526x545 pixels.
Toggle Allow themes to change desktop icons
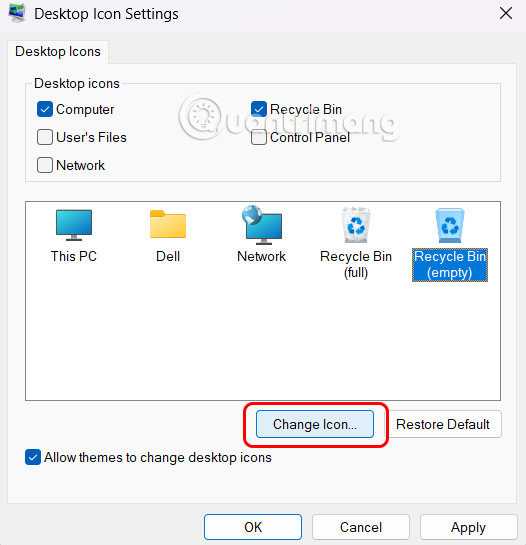point(33,457)
